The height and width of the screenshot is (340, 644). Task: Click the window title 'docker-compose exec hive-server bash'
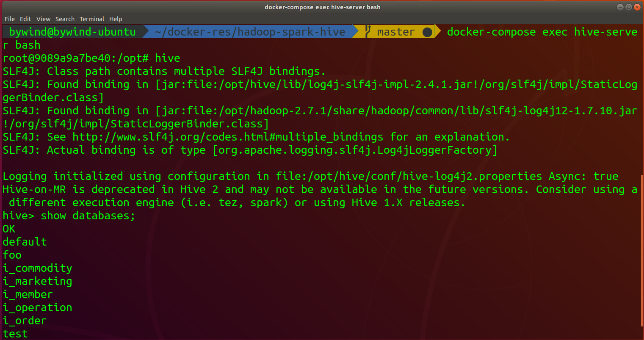click(x=322, y=7)
